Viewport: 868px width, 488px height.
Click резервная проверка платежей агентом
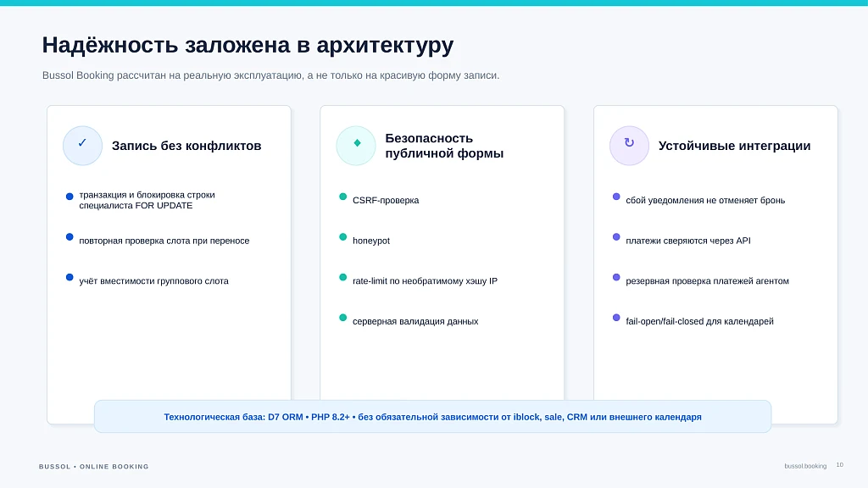[707, 281]
